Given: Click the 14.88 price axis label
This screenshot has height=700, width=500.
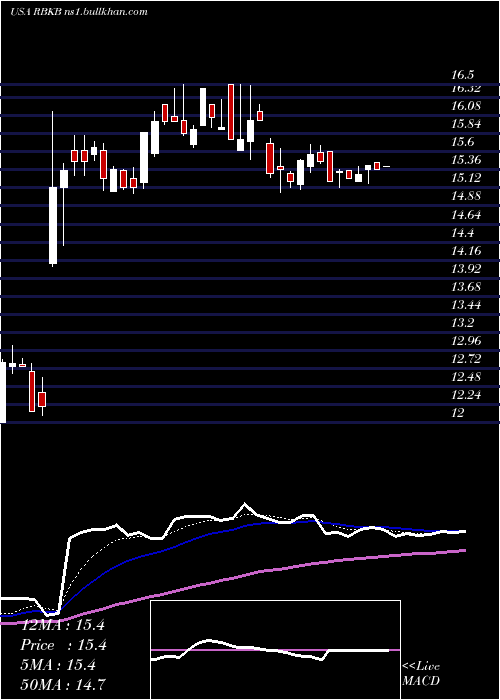Looking at the screenshot, I should click(466, 196).
